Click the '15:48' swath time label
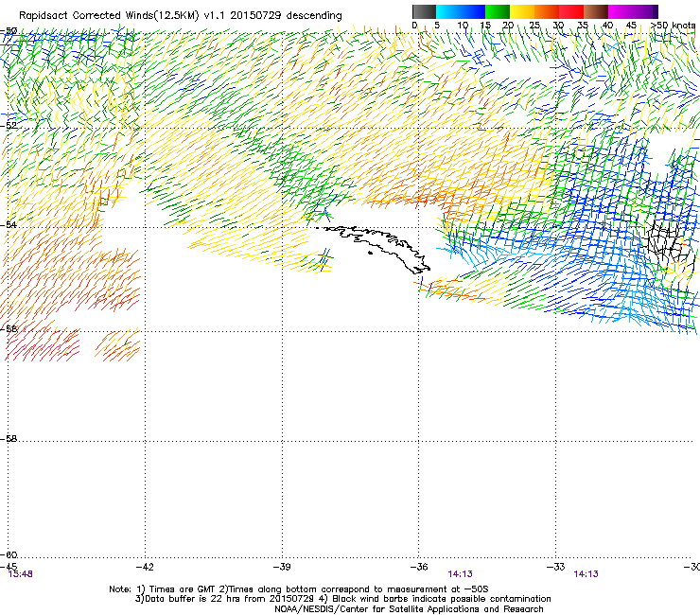This screenshot has height=615, width=700. tap(21, 574)
